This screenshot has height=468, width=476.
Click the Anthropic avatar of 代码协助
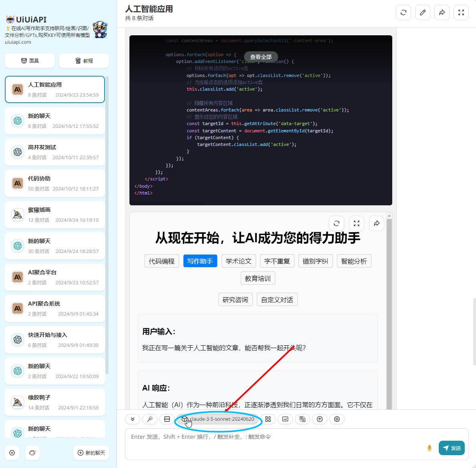18,183
